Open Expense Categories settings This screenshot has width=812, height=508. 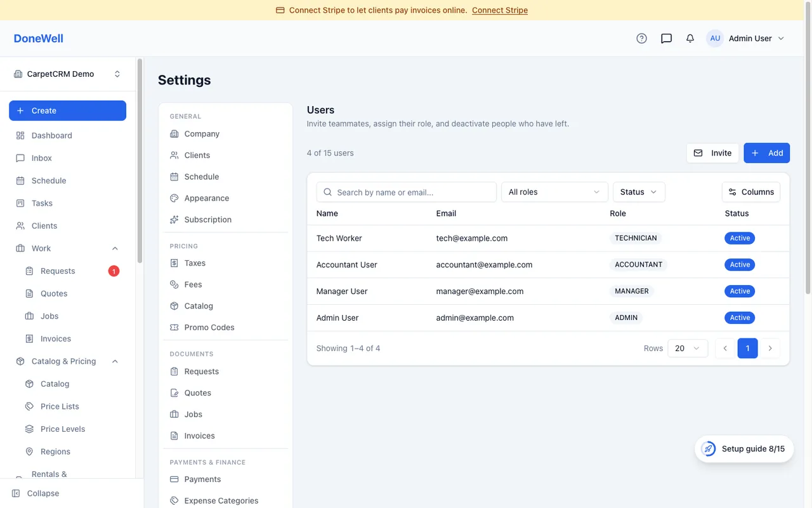coord(225,500)
